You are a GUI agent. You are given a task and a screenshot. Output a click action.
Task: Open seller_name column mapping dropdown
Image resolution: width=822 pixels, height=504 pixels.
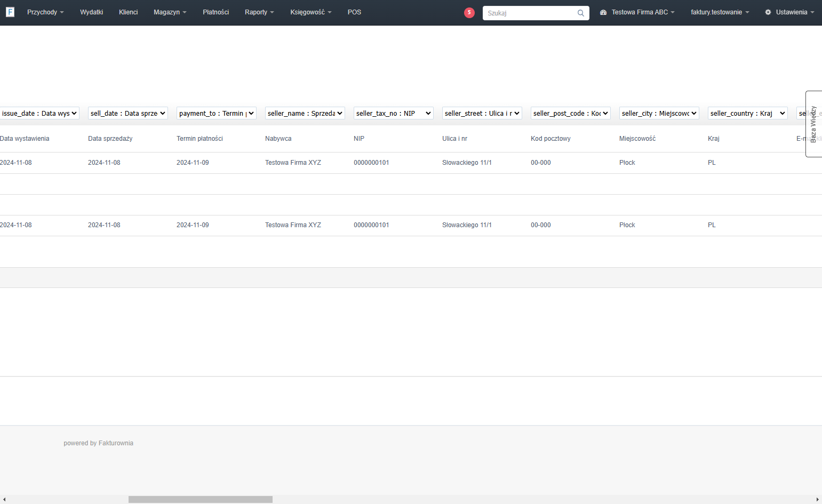click(x=305, y=113)
